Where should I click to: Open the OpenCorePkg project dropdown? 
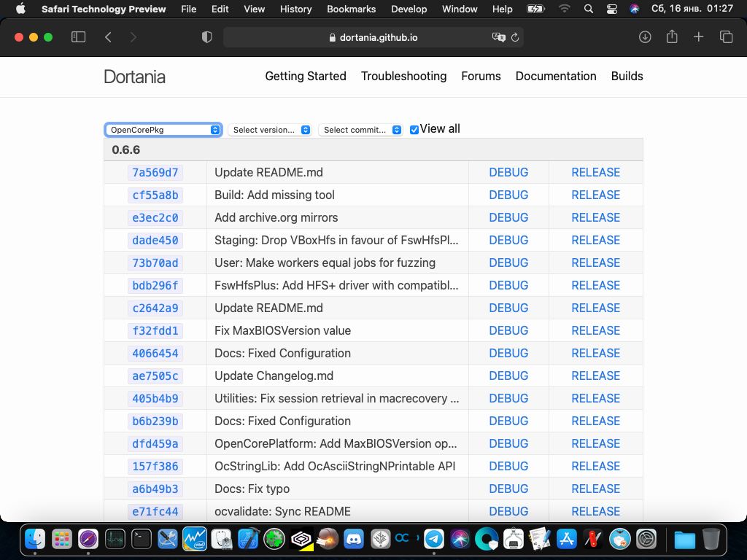(163, 130)
